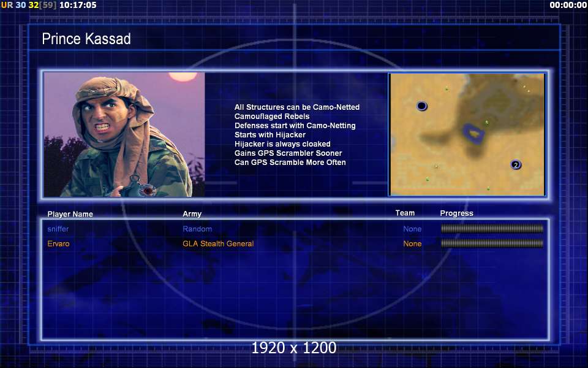The width and height of the screenshot is (588, 368).
Task: Click the desert map preview
Action: pos(467,134)
